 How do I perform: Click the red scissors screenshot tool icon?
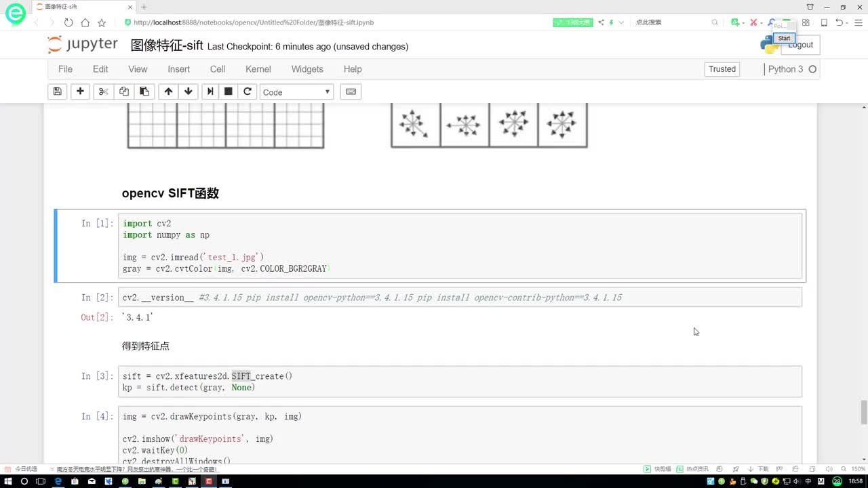click(753, 22)
